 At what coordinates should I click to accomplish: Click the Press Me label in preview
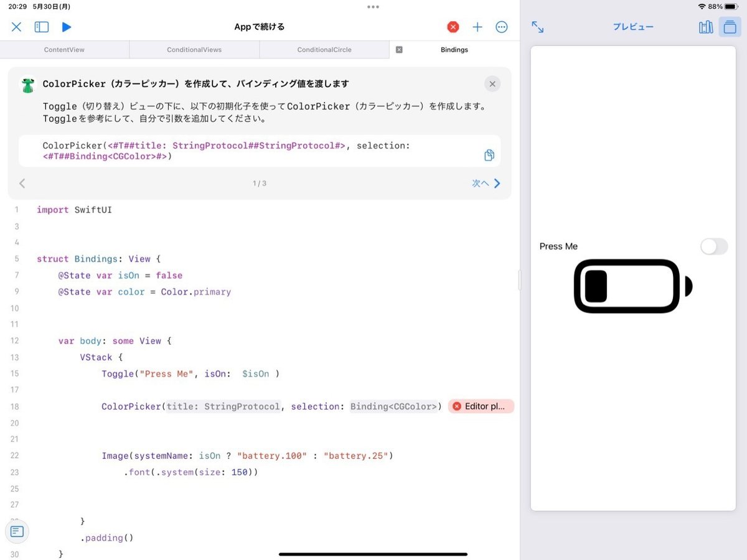tap(558, 246)
